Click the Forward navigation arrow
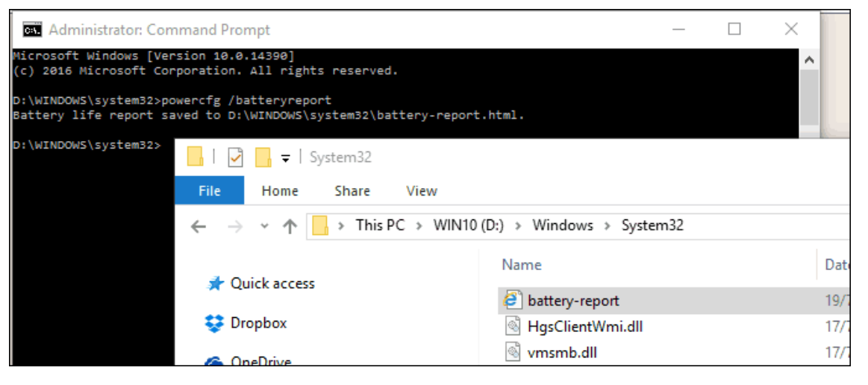 coord(234,226)
